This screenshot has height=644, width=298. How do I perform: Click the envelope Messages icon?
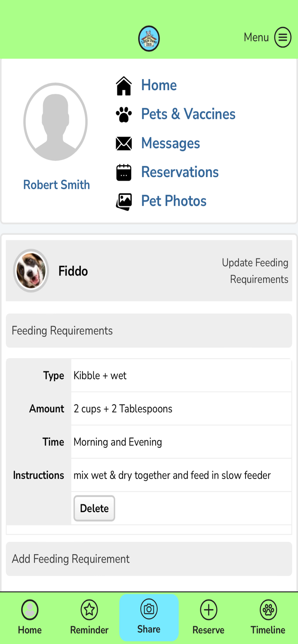[124, 143]
